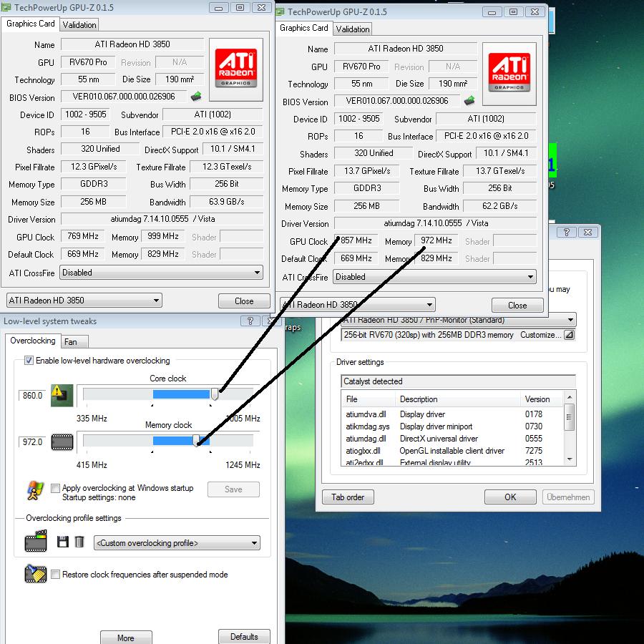644x644 pixels.
Task: Click Close button in left GPU-Z window
Action: [x=244, y=301]
